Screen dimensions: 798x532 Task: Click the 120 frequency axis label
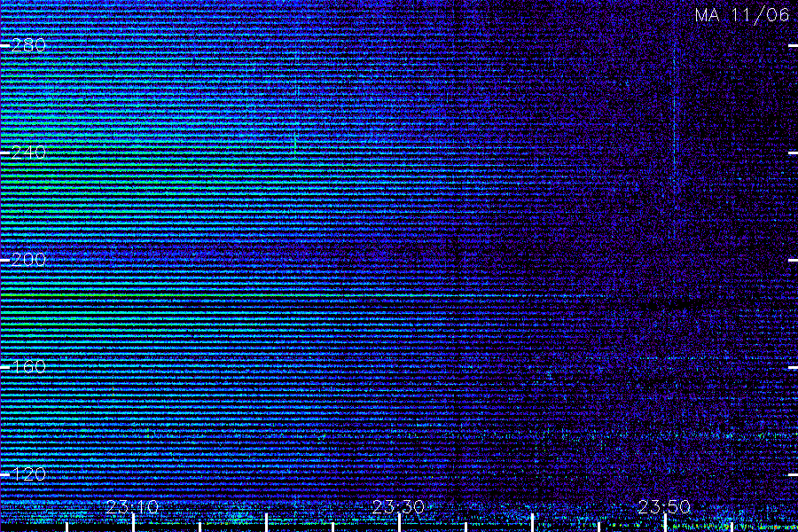click(28, 474)
